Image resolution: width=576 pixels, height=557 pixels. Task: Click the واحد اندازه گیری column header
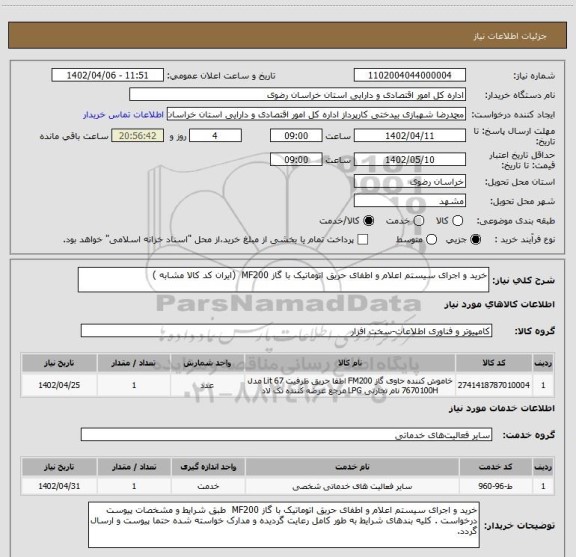[x=208, y=467]
